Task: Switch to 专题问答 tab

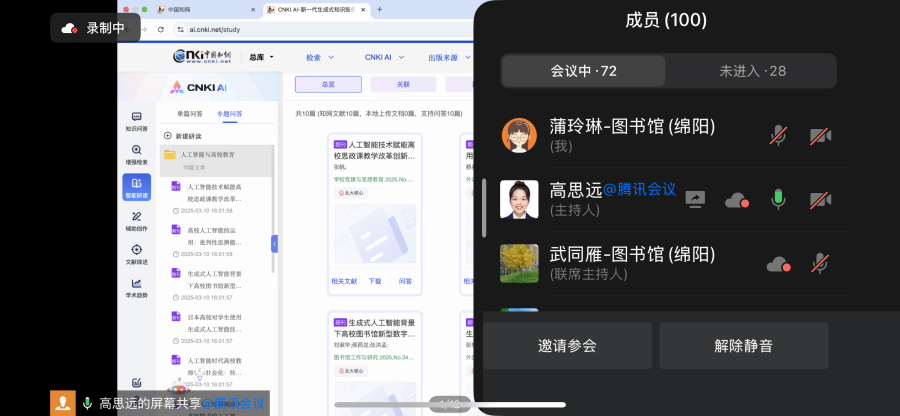Action: [230, 114]
